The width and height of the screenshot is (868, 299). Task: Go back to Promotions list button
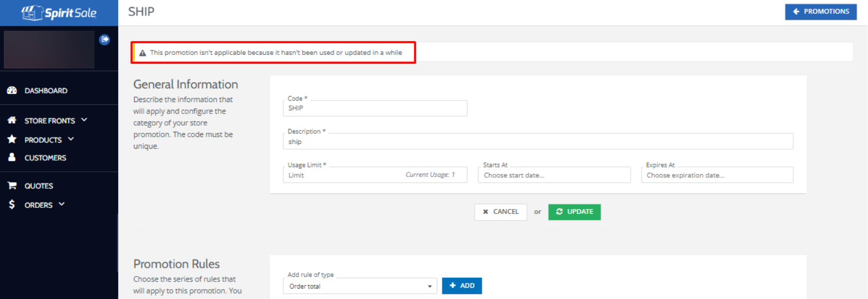[x=820, y=12]
